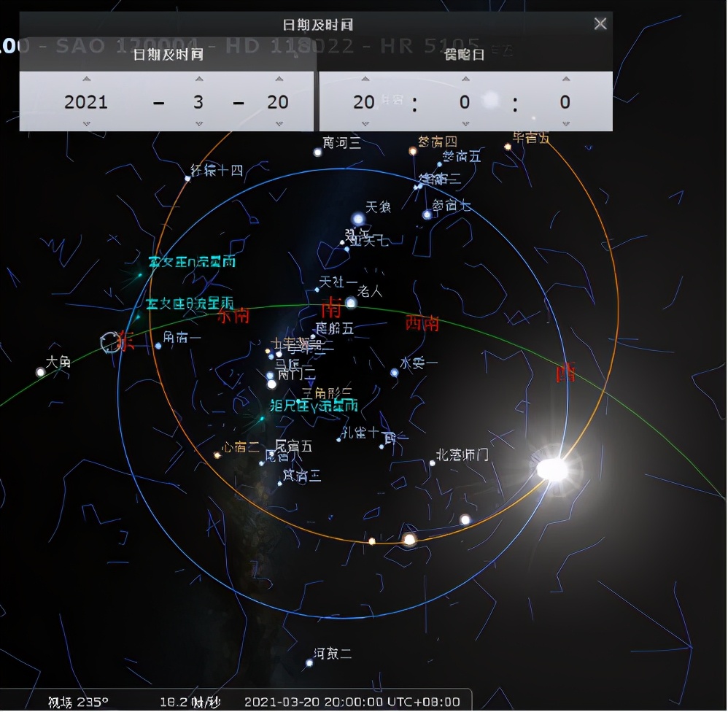The image size is (728, 712).
Task: Click the red 东南 direction marker
Action: tap(233, 316)
